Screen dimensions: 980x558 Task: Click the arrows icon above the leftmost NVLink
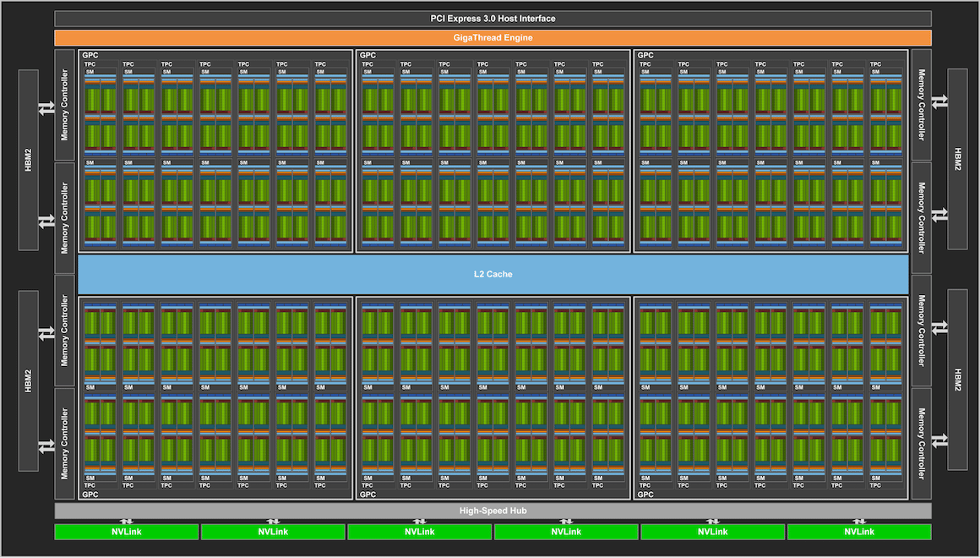coord(127,521)
